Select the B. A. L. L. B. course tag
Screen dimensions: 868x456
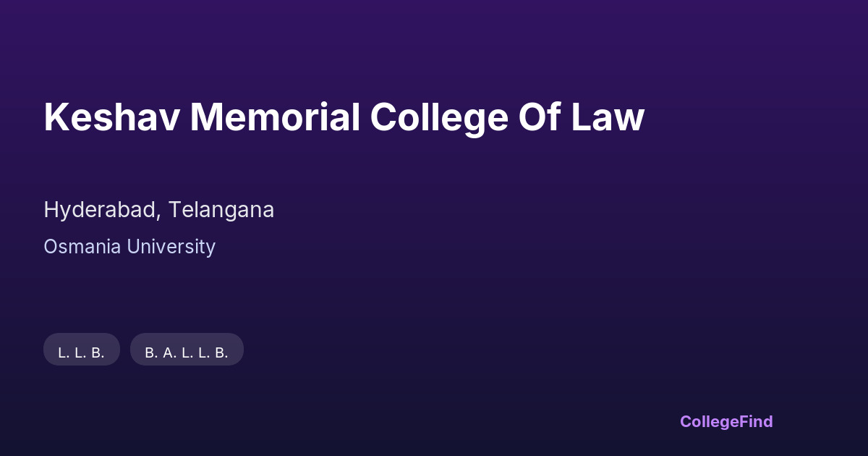(187, 350)
